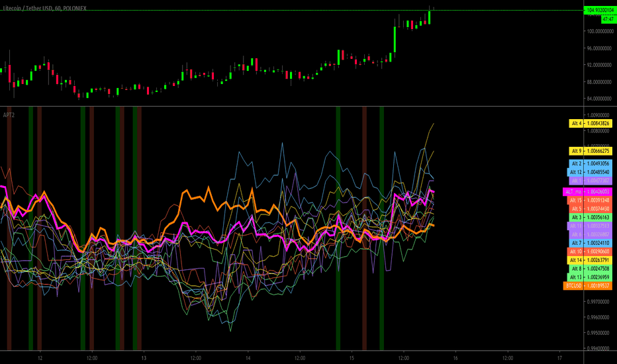The image size is (617, 364).
Task: Click date 16 on the time axis
Action: pyautogui.click(x=455, y=358)
